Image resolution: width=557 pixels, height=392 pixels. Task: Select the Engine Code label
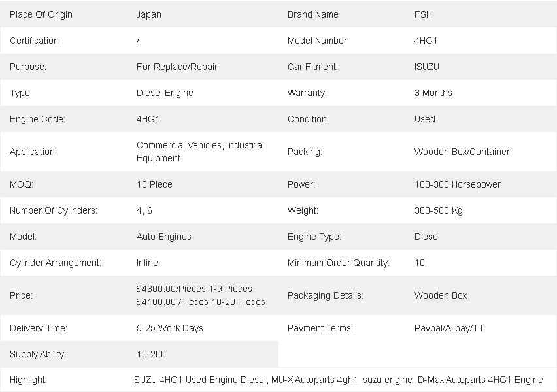(38, 119)
